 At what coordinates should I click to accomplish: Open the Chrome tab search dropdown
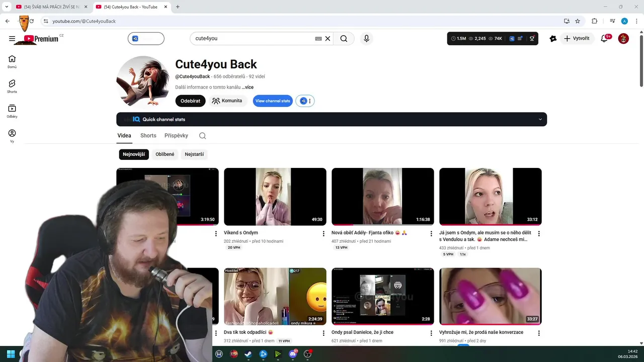coord(7,7)
